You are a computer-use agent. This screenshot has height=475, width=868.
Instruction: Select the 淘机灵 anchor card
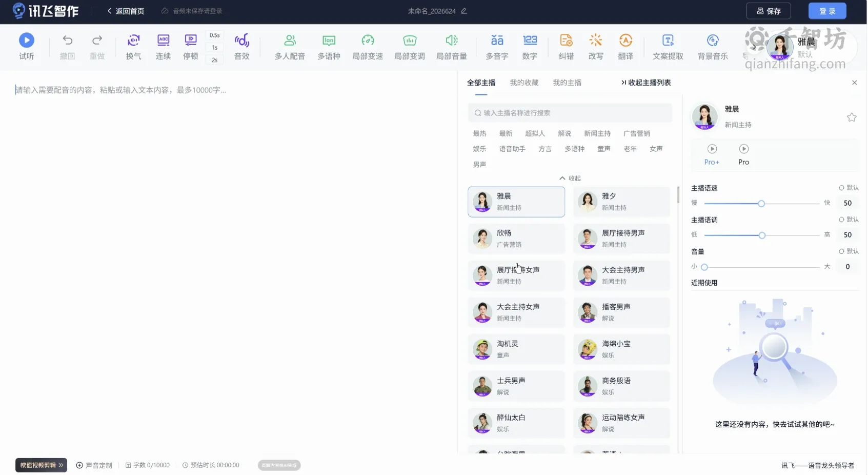[x=516, y=349]
